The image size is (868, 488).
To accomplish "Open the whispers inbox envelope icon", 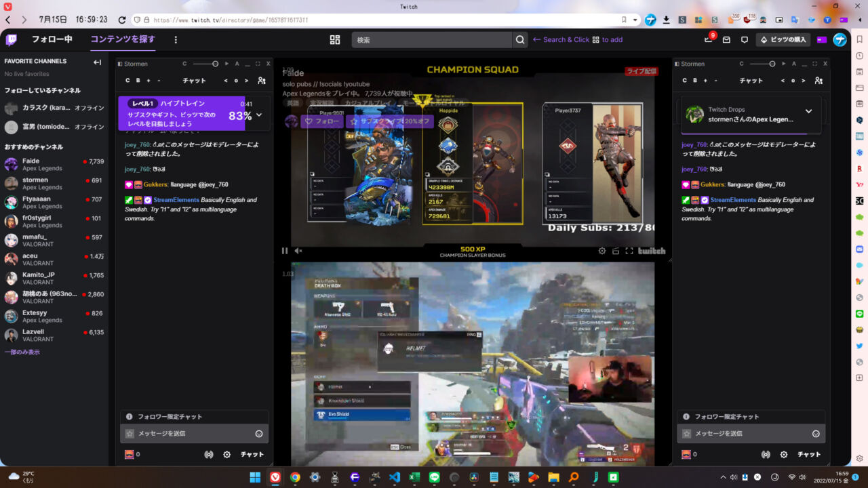I will (x=726, y=39).
